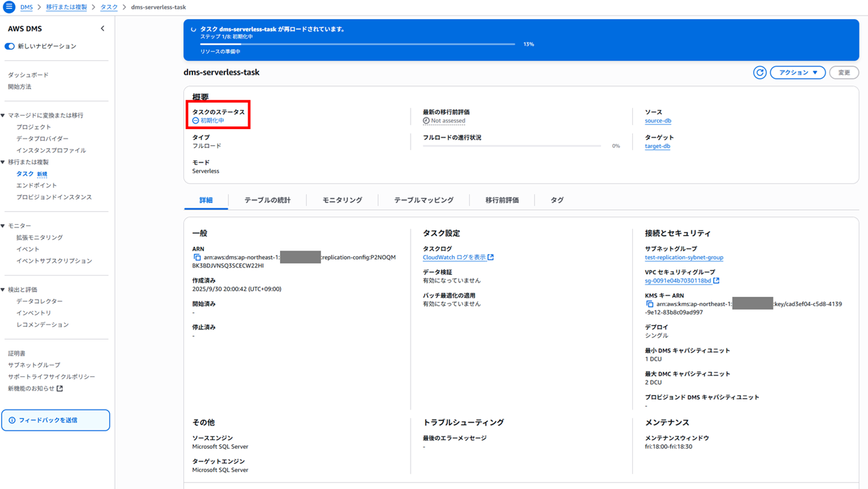Toggle 新しいナビゲーション switch
This screenshot has width=868, height=489.
click(10, 46)
